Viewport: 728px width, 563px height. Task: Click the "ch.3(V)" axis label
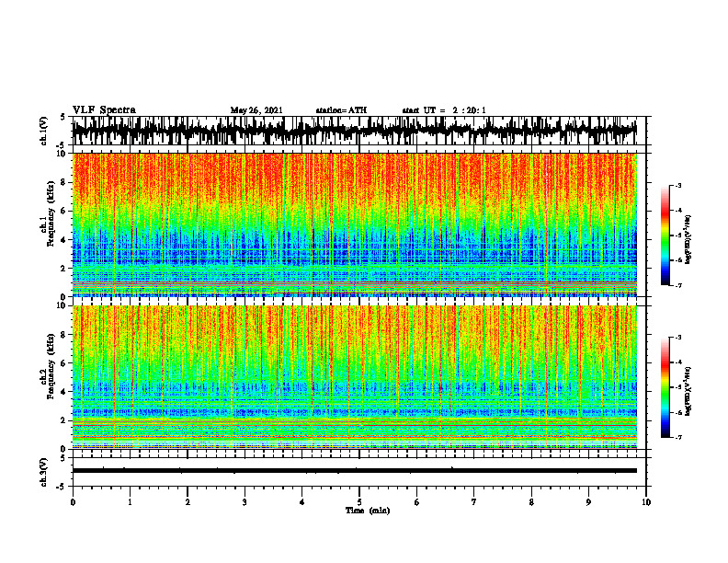click(x=44, y=472)
